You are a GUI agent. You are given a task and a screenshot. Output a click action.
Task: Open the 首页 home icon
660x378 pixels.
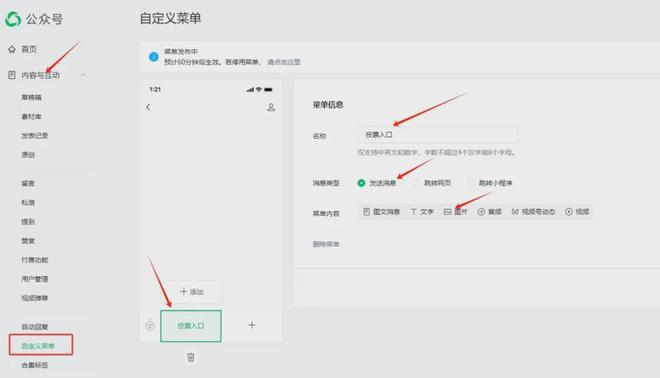[12, 49]
